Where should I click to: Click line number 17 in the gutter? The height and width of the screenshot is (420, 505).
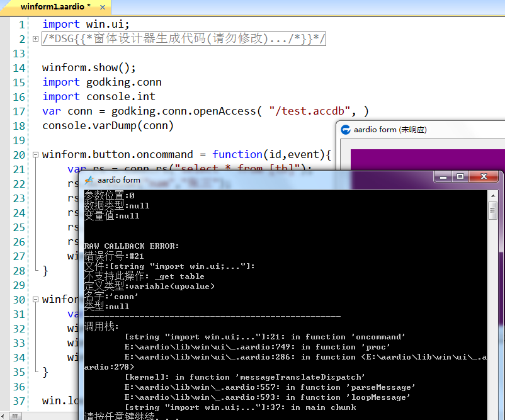click(19, 111)
